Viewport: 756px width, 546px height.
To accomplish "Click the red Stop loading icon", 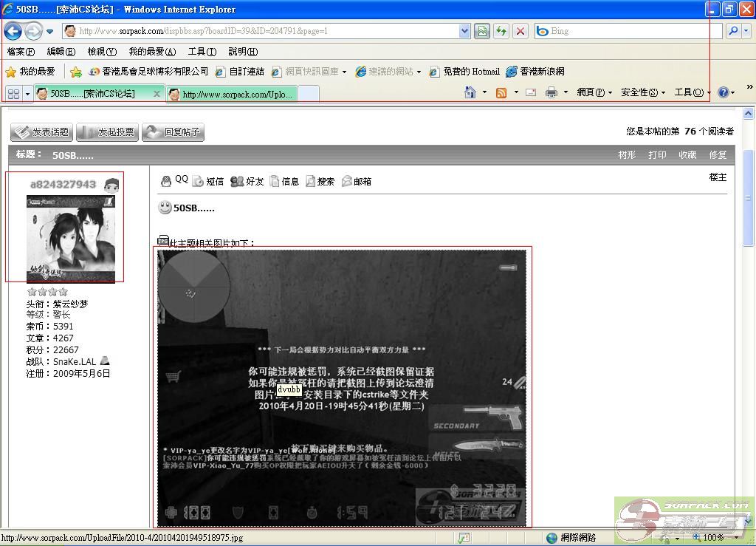I will tap(520, 31).
